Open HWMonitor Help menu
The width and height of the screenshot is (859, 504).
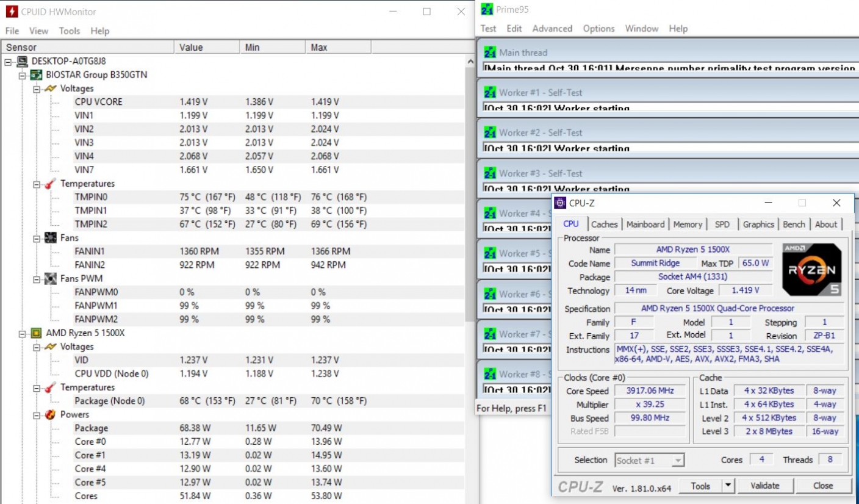(100, 31)
